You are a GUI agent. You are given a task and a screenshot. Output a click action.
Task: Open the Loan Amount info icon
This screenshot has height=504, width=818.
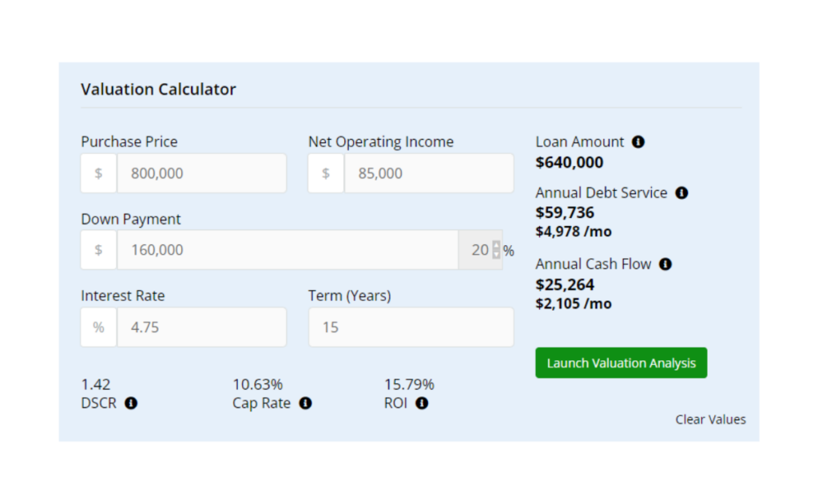pyautogui.click(x=638, y=142)
